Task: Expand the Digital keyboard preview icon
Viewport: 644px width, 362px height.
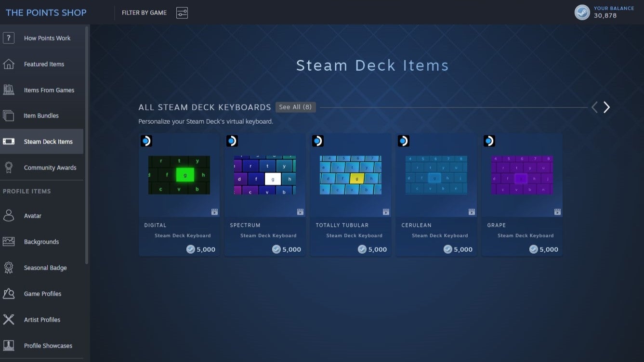Action: tap(214, 211)
